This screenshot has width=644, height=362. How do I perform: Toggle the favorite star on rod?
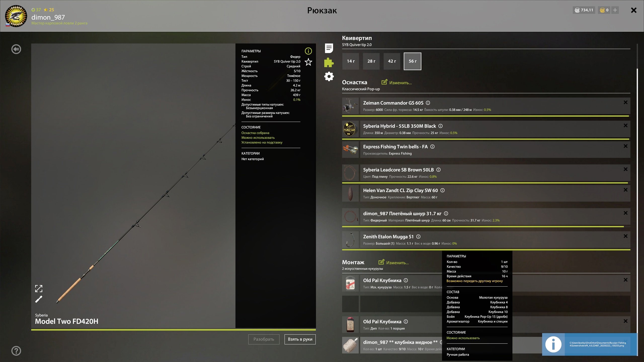[x=308, y=62]
